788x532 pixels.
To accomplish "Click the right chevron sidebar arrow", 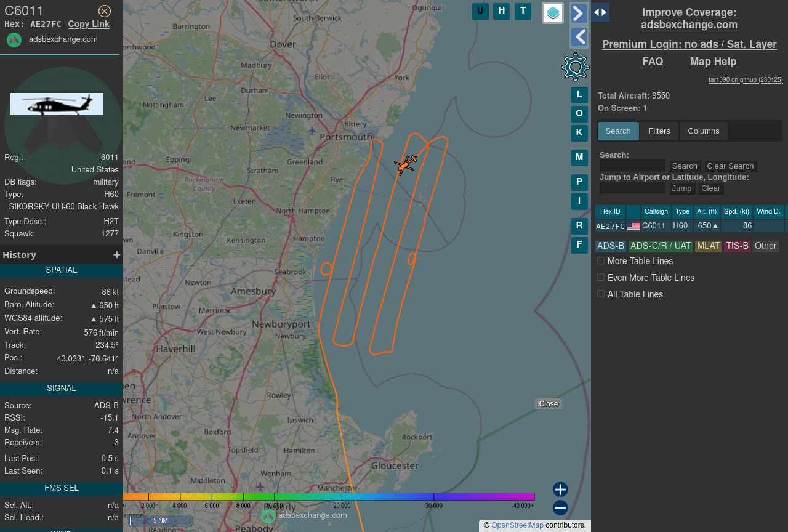I will click(579, 13).
